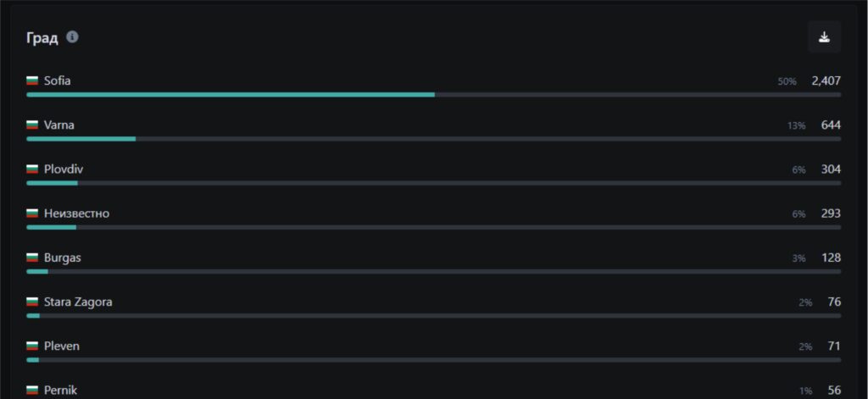Click the Bulgarian flag next to Sofia
This screenshot has height=399, width=868.
(x=32, y=81)
